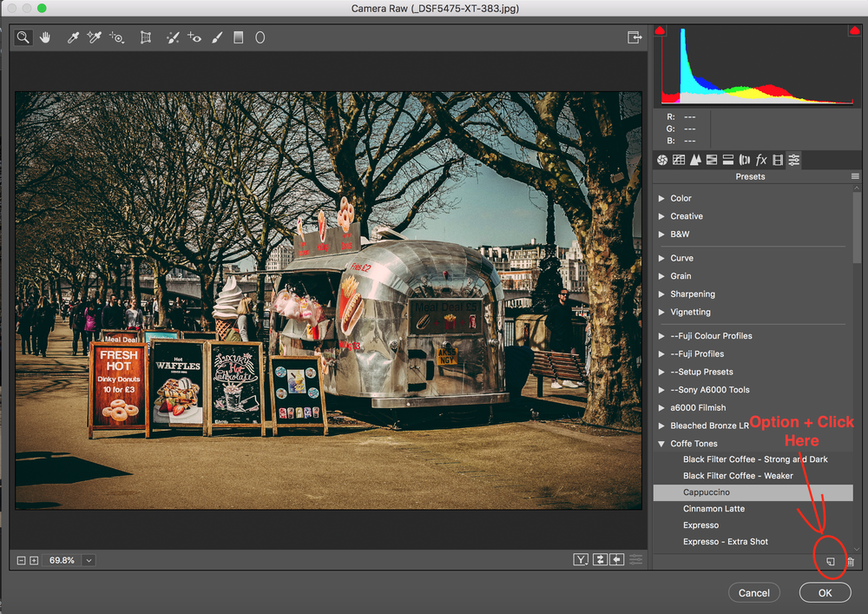868x614 pixels.
Task: Pick the White Balance eyedropper
Action: pos(73,37)
